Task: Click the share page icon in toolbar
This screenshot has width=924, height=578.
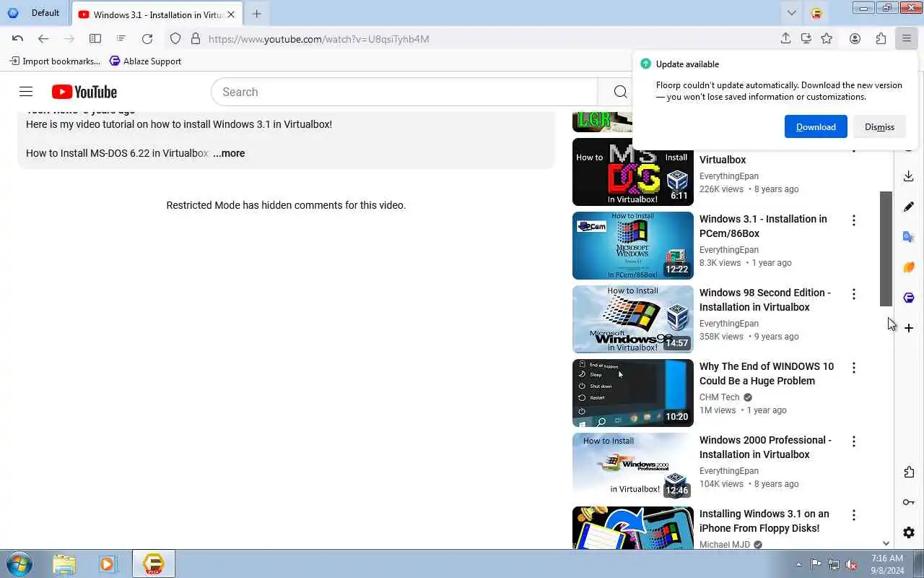Action: pos(786,39)
